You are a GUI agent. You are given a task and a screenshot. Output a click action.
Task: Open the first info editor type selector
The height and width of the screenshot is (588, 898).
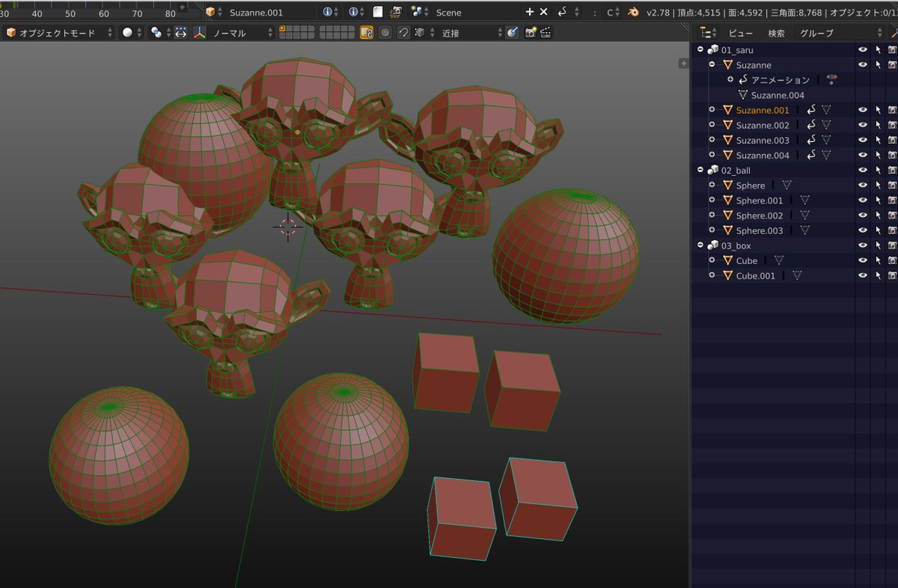[329, 12]
